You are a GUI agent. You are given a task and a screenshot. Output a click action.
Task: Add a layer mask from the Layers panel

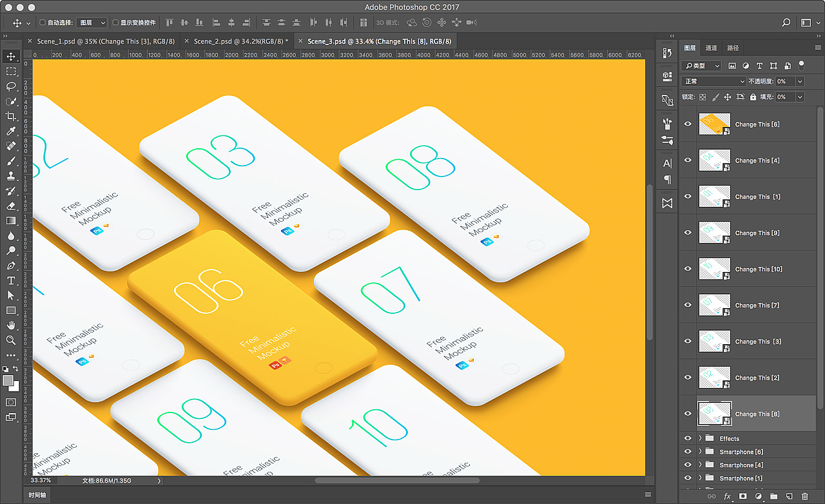click(743, 496)
